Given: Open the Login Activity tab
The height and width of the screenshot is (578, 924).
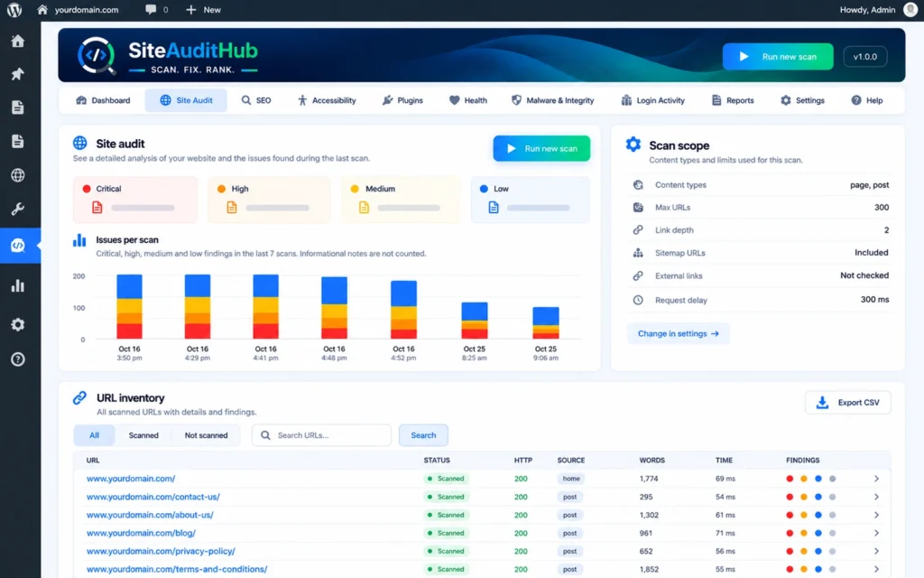Looking at the screenshot, I should click(653, 100).
